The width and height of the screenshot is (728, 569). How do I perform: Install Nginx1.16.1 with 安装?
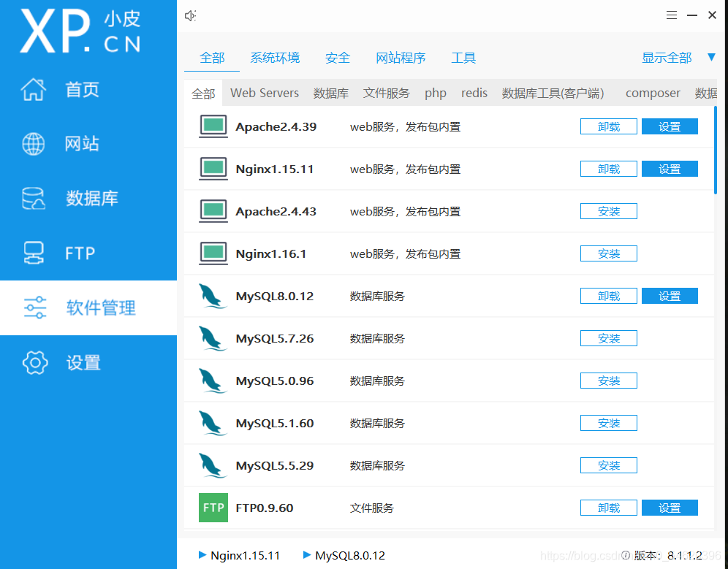point(609,253)
